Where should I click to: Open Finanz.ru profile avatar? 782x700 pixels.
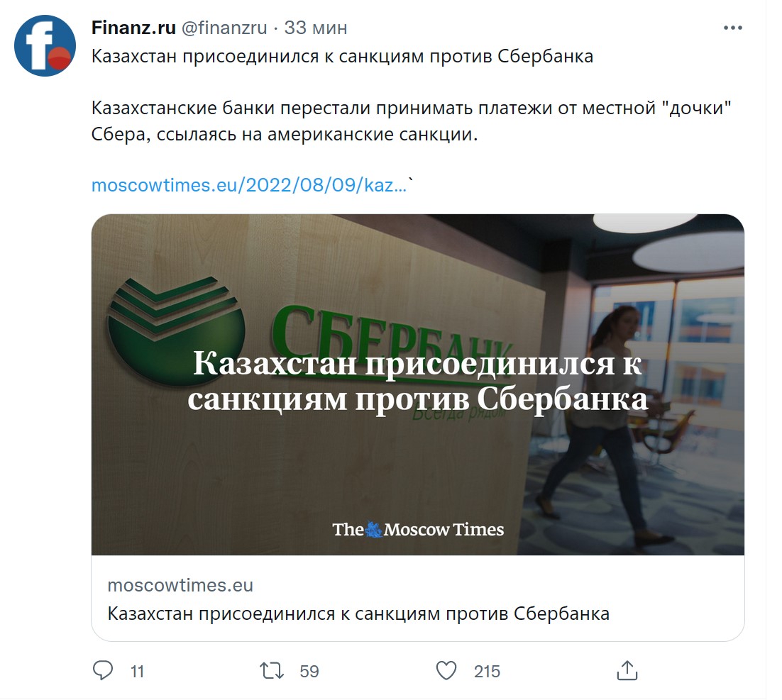45,46
